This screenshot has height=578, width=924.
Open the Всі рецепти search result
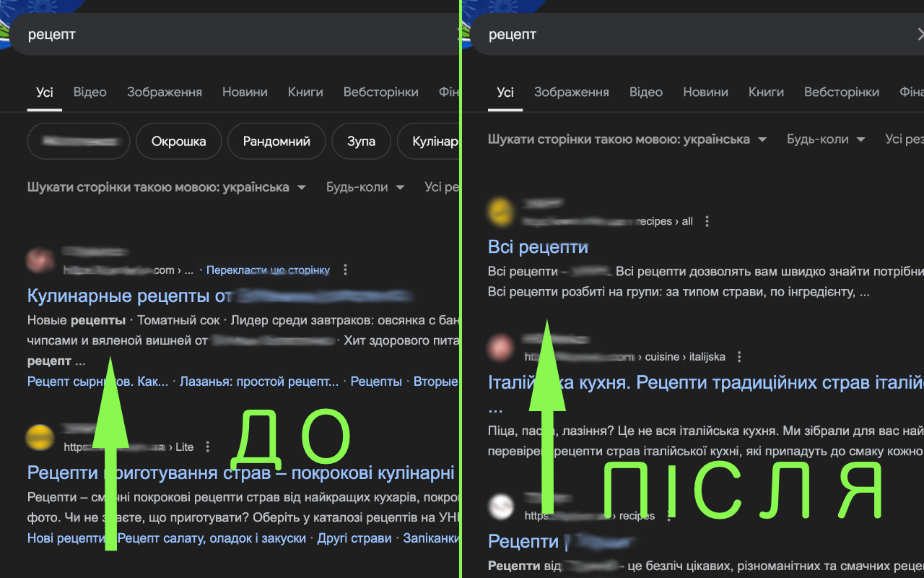(x=537, y=246)
